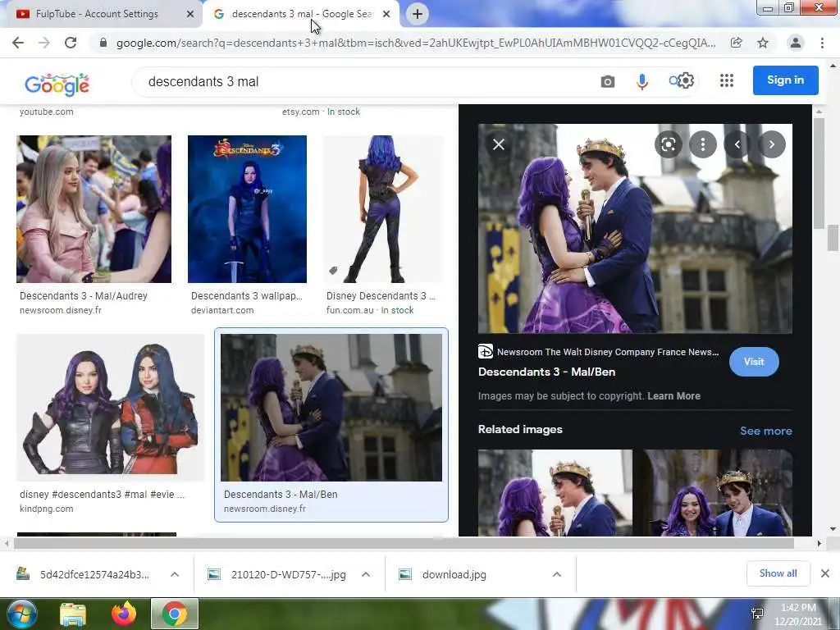Click etsy.com source text
Image resolution: width=840 pixels, height=630 pixels.
pos(300,112)
